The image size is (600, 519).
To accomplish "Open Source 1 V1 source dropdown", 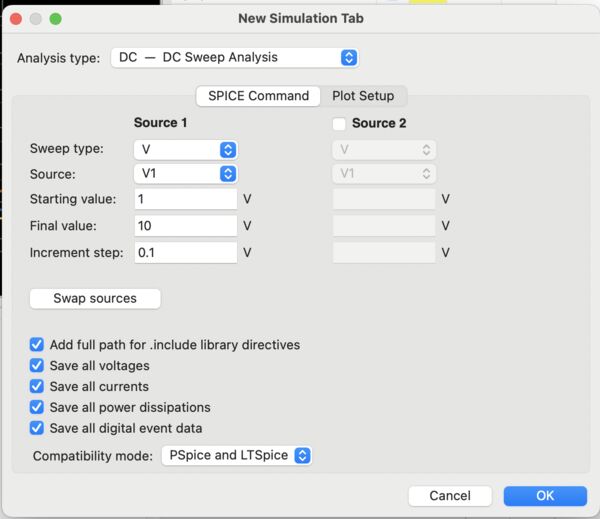I will coord(186,173).
